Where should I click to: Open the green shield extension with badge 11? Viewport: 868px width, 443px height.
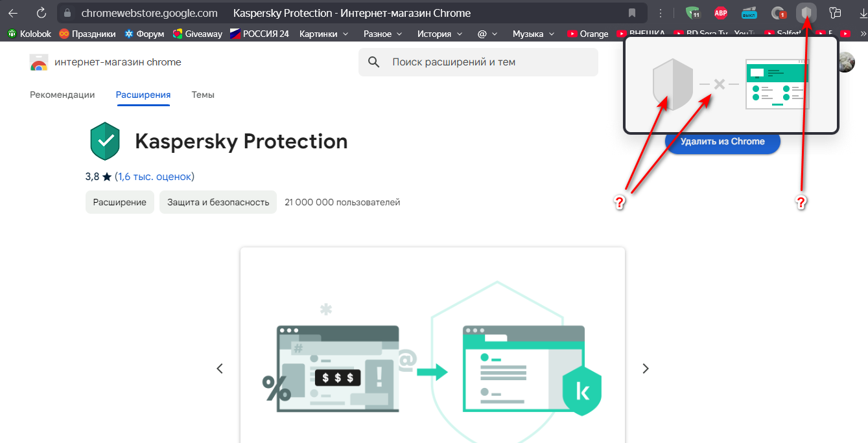tap(693, 13)
